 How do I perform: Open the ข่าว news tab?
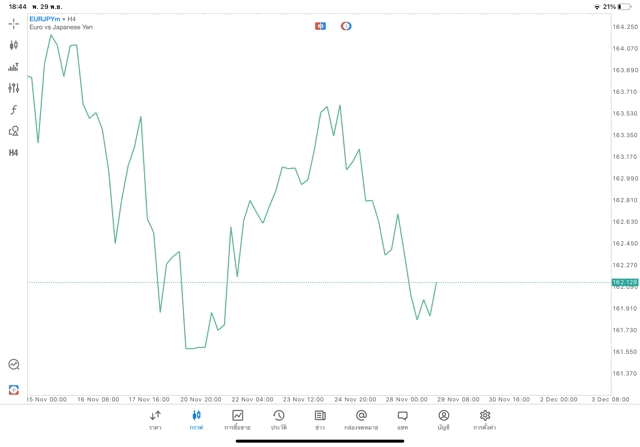tap(320, 420)
